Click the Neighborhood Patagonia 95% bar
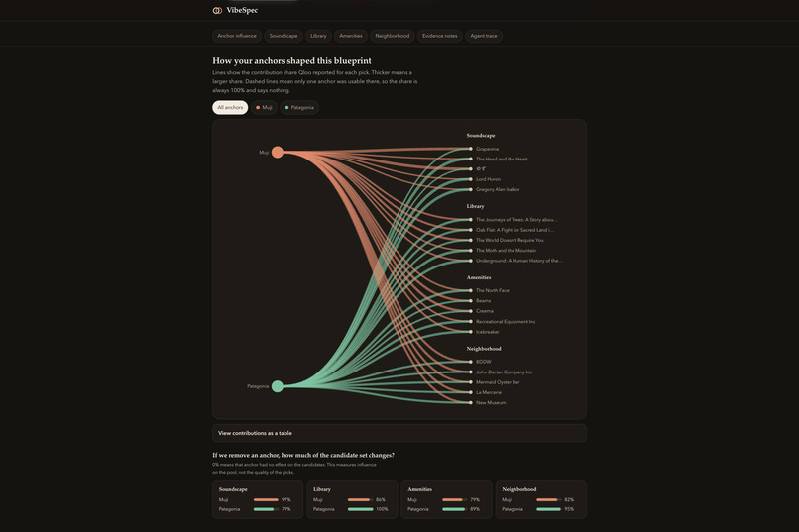This screenshot has width=799, height=532. click(549, 509)
